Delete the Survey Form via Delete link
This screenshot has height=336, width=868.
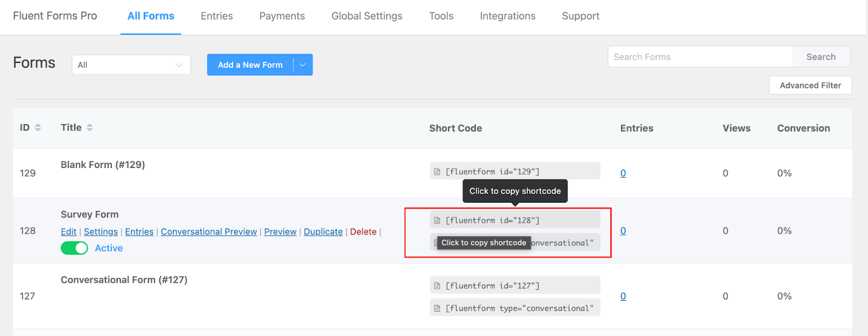point(363,232)
